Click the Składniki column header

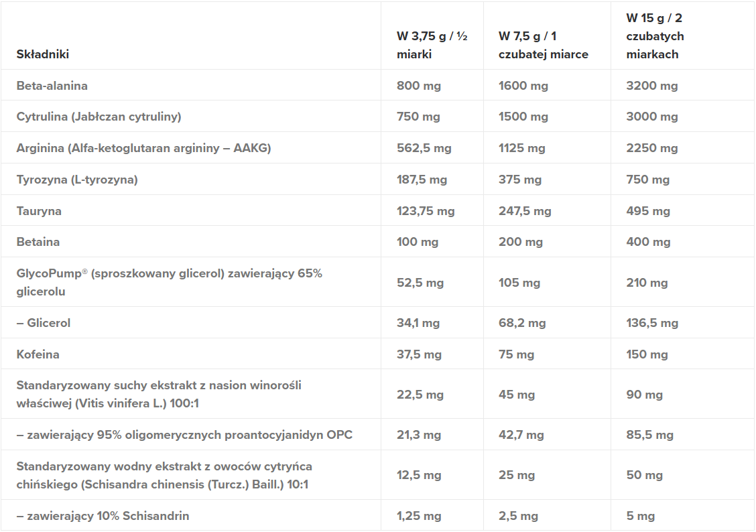click(43, 54)
